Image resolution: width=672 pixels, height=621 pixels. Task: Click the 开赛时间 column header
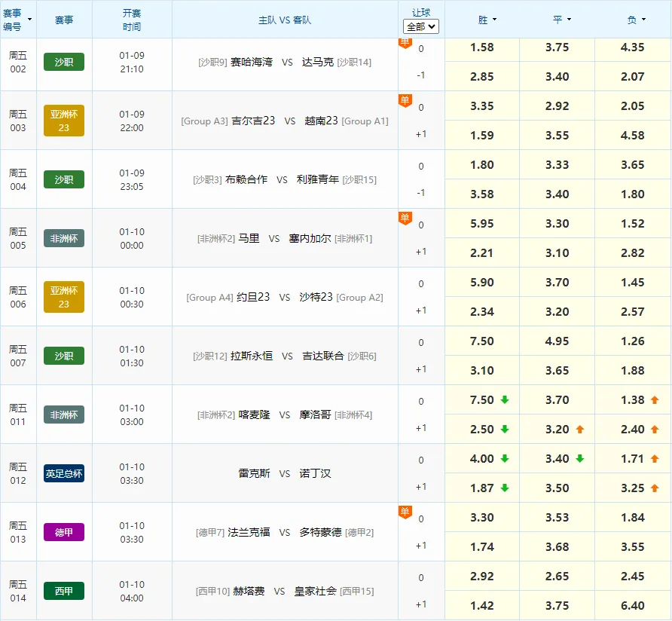click(133, 19)
